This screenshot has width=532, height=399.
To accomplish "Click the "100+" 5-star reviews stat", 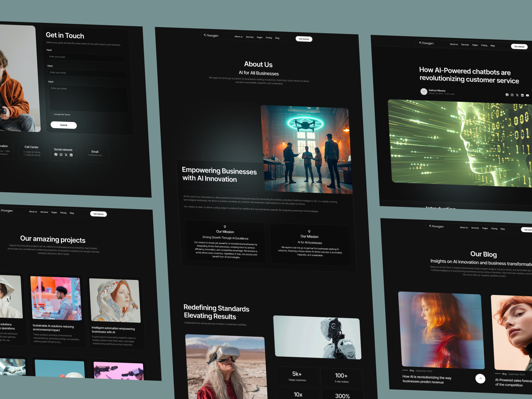I will point(341,377).
